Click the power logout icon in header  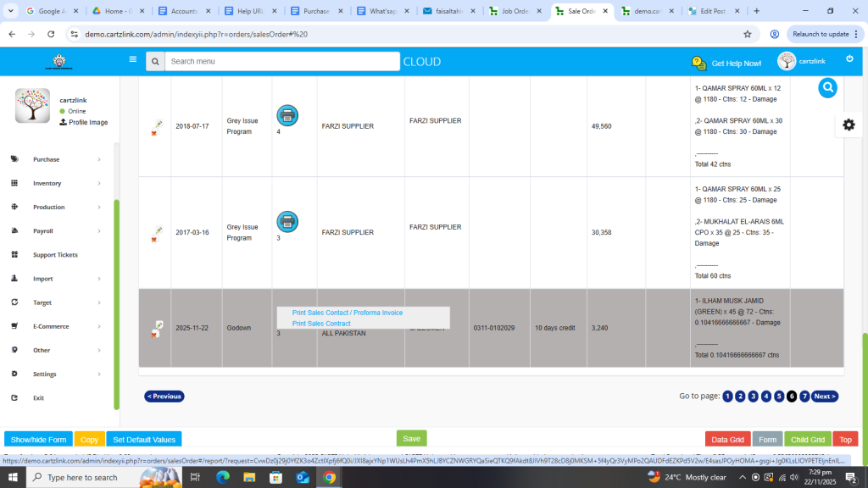pos(849,59)
